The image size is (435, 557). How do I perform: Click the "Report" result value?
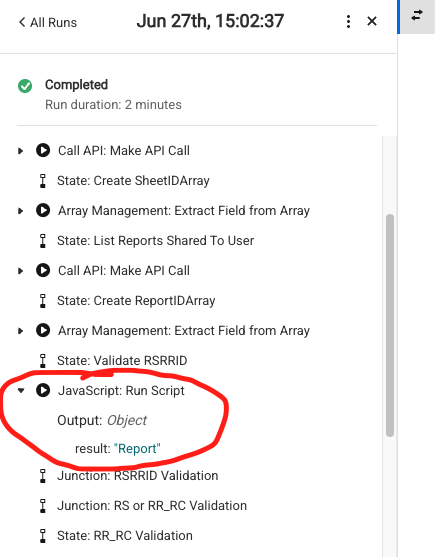(x=137, y=449)
